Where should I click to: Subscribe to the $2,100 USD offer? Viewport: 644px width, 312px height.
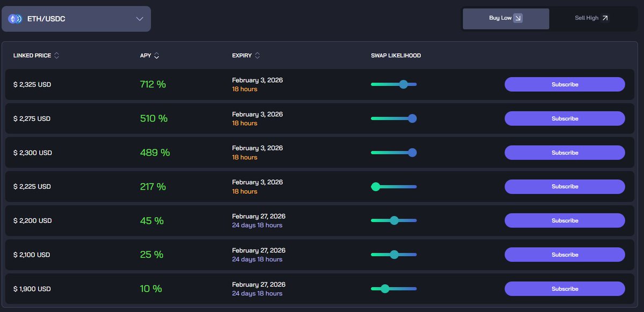[565, 255]
